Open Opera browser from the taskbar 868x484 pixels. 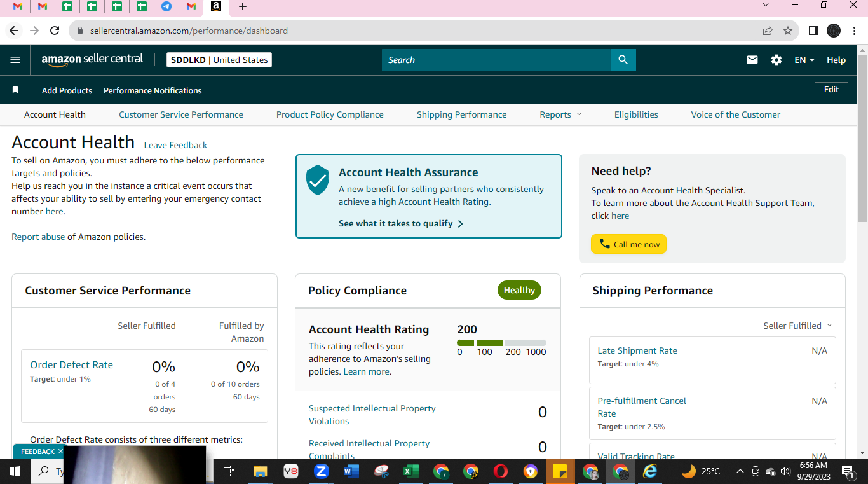[x=501, y=471]
